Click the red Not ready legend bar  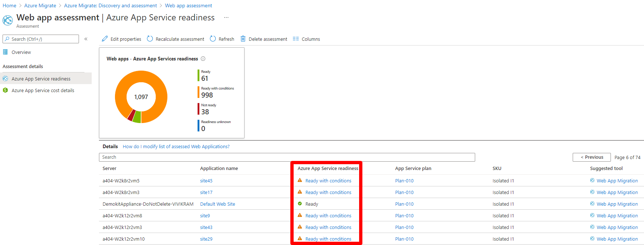coord(199,109)
